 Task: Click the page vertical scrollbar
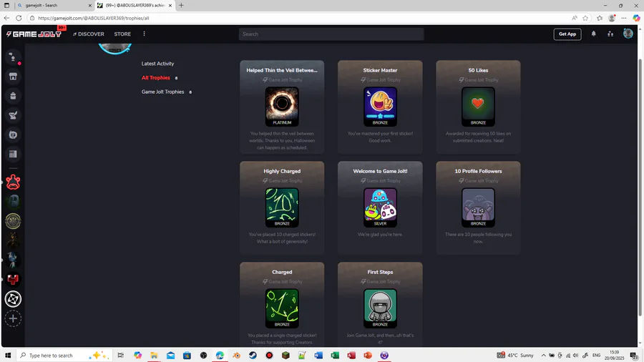pos(640,187)
